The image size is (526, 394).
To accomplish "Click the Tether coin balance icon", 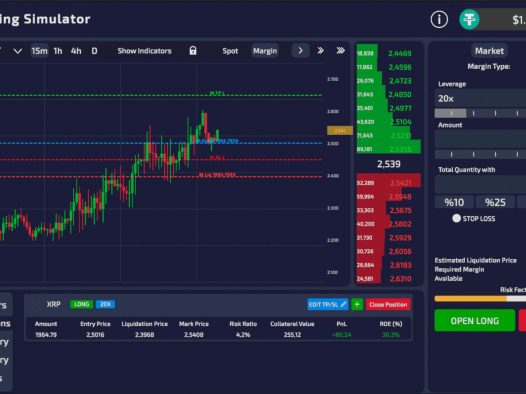I will pos(469,19).
